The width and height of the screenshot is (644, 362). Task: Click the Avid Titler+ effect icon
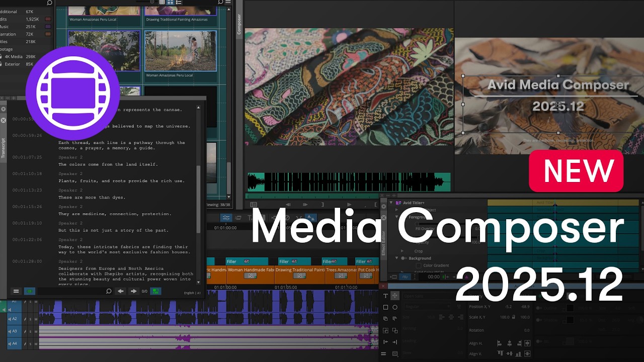point(398,203)
